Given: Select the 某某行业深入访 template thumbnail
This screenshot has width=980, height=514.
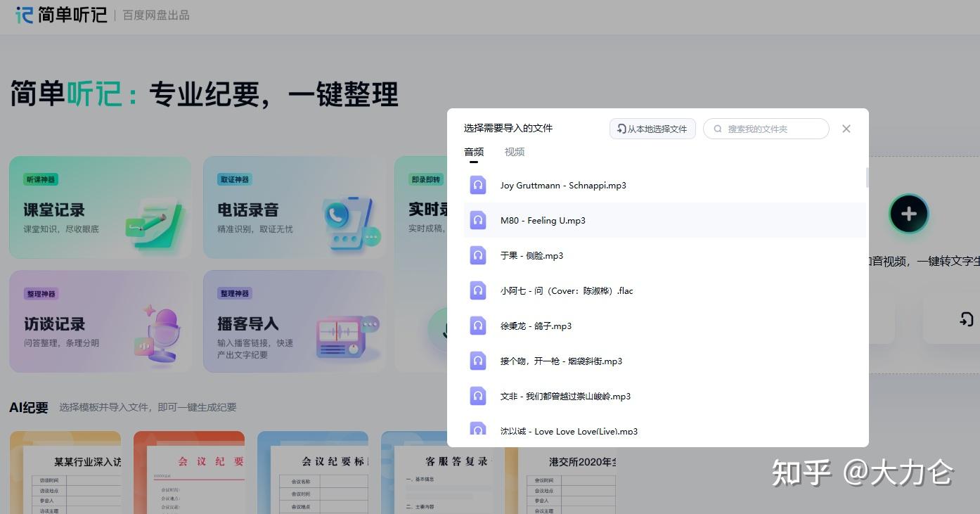Looking at the screenshot, I should pyautogui.click(x=65, y=473).
